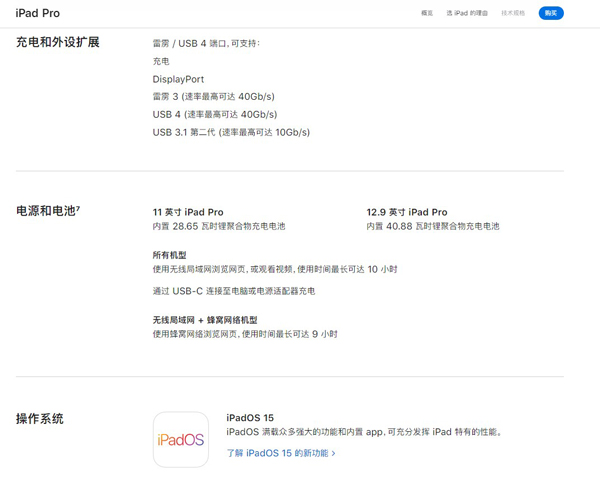Click the 9 小时 cellular usage line
The width and height of the screenshot is (600, 479).
(x=245, y=334)
